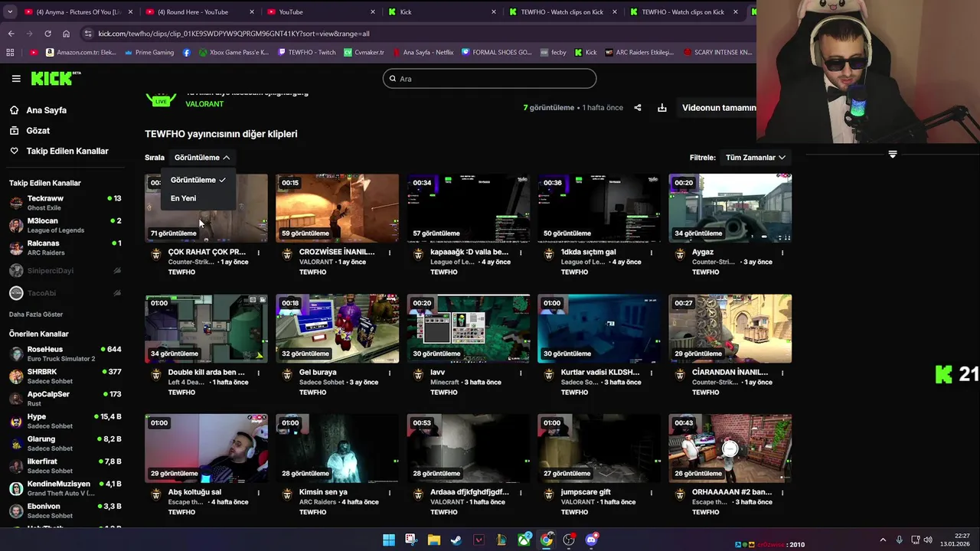Viewport: 980px width, 551px height.
Task: Open the bookmarks bar apps grid
Action: [10, 53]
